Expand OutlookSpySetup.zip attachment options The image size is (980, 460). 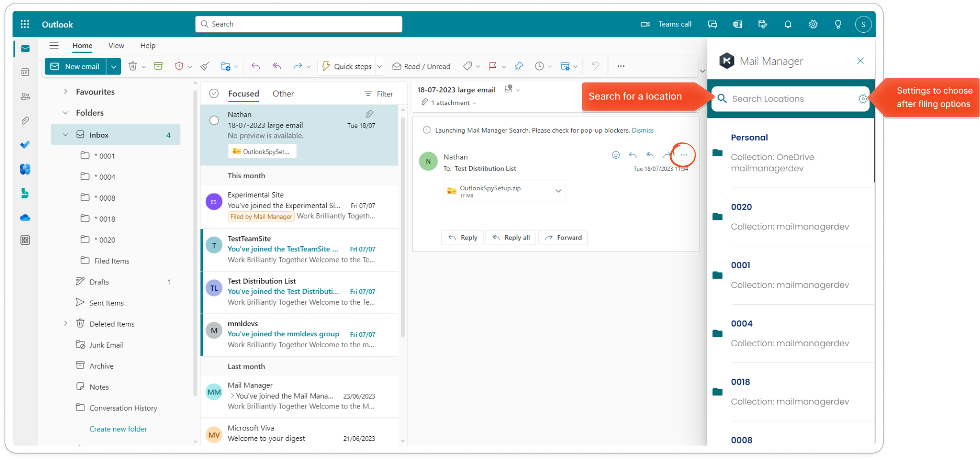coord(558,191)
